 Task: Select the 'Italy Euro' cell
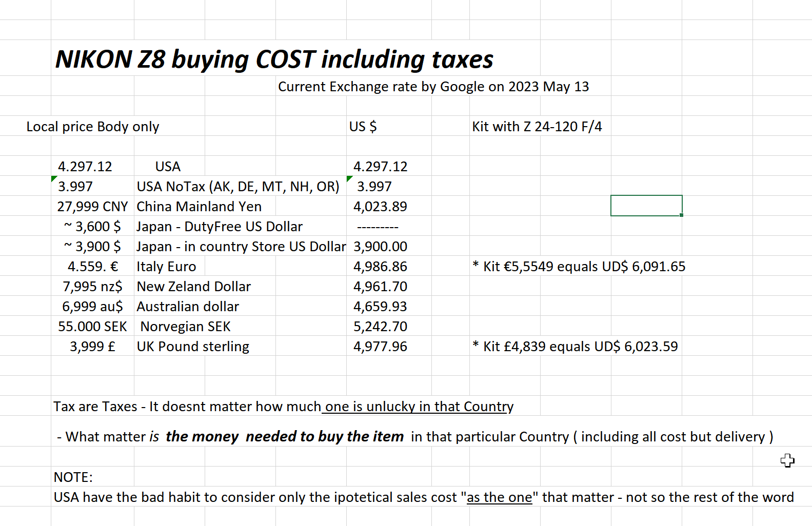point(166,267)
